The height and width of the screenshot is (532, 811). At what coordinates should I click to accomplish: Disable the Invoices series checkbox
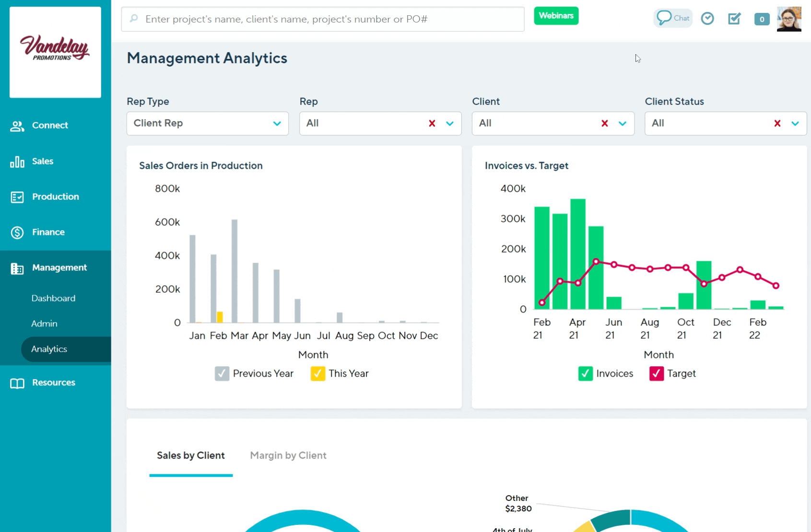[585, 373]
